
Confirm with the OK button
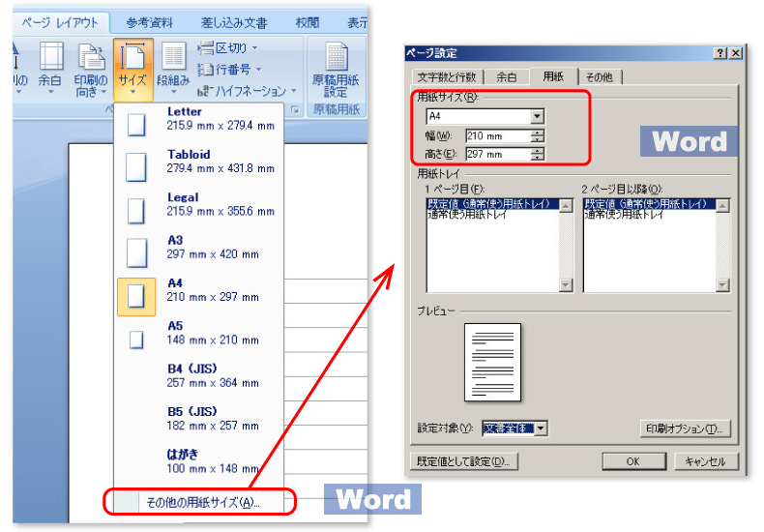pos(633,461)
